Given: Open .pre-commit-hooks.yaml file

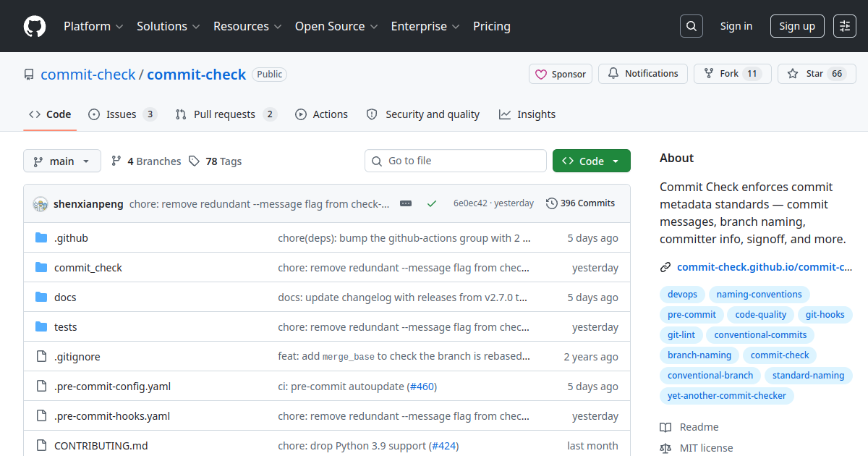Looking at the screenshot, I should point(112,416).
